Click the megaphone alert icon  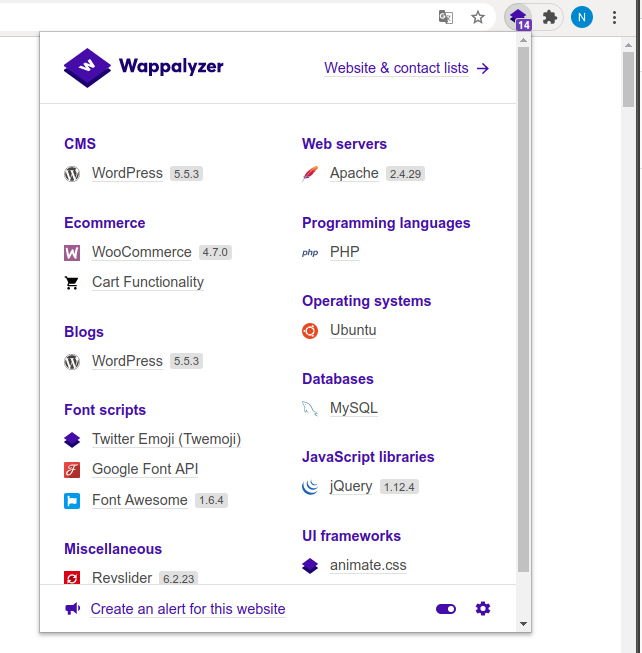coord(72,609)
